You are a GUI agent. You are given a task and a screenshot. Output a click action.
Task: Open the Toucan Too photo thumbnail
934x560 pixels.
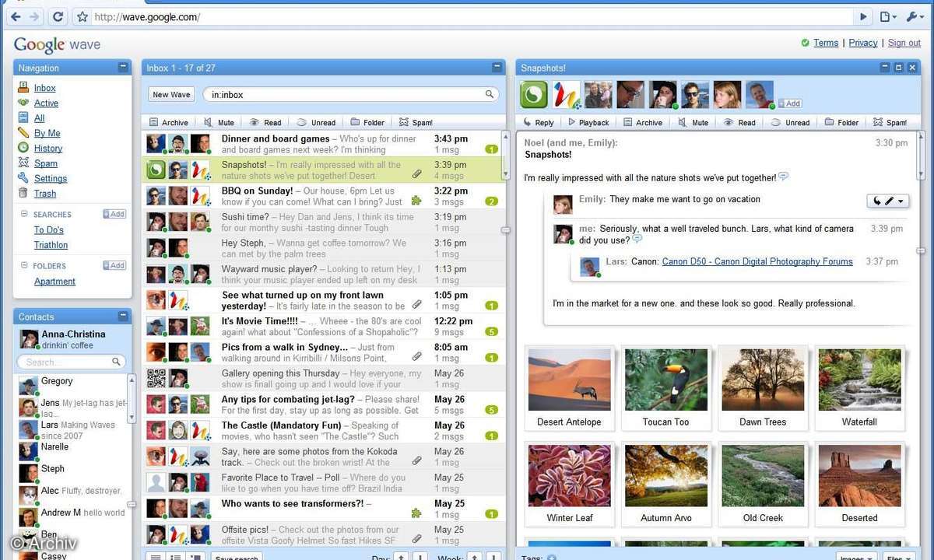tap(665, 380)
